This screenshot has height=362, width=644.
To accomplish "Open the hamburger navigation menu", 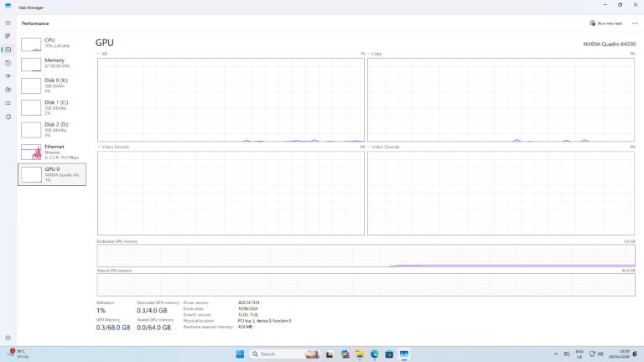I will [8, 23].
